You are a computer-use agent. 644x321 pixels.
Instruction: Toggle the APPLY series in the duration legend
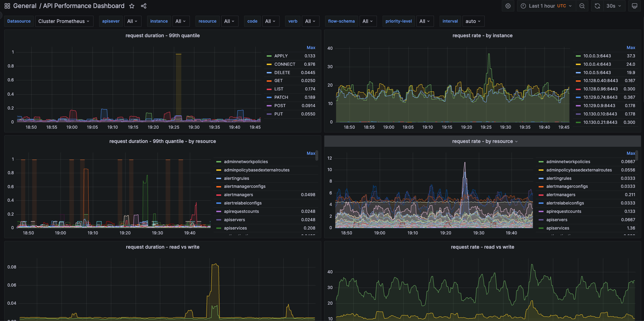pyautogui.click(x=281, y=56)
